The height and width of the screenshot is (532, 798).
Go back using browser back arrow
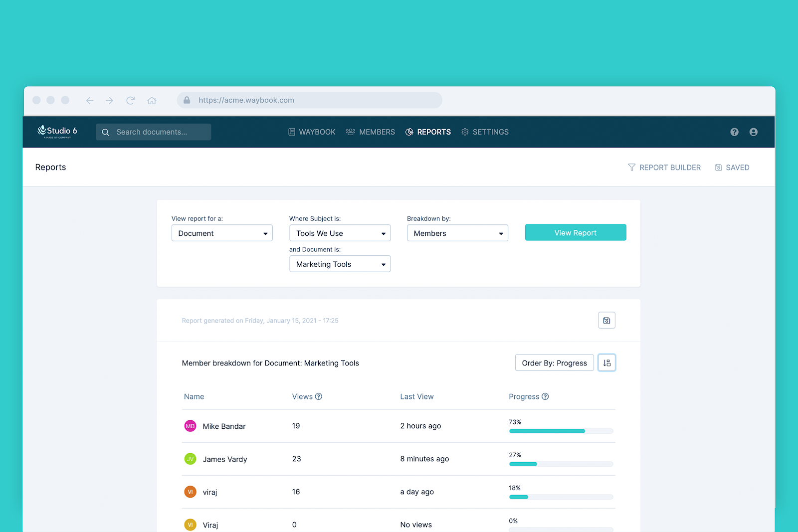(x=90, y=101)
